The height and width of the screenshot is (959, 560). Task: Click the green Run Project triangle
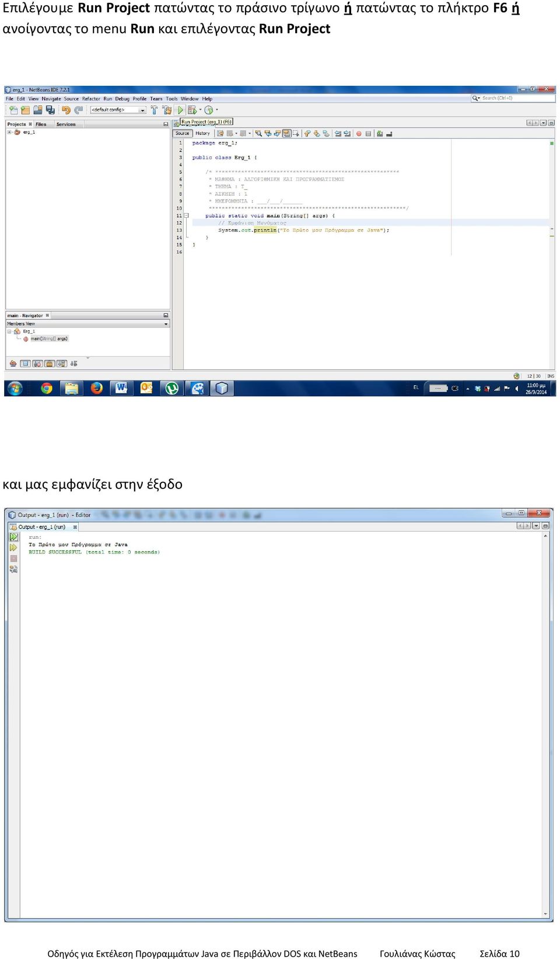(180, 110)
